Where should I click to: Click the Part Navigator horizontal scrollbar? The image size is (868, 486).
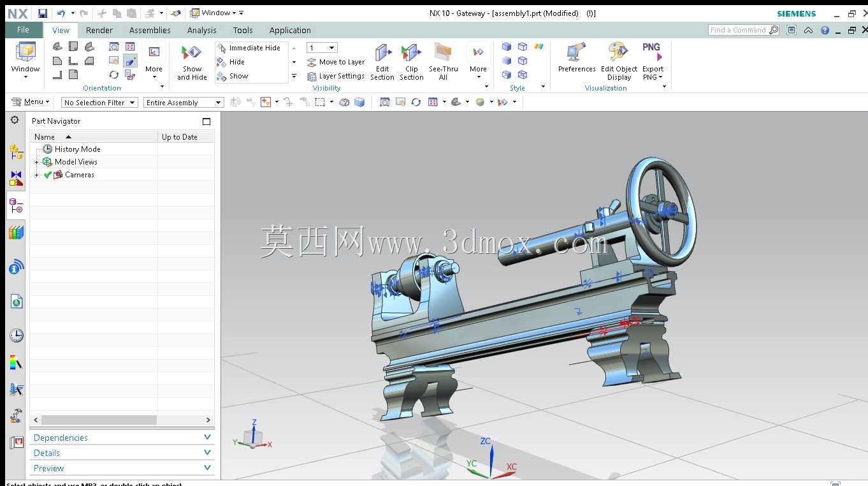(x=99, y=420)
